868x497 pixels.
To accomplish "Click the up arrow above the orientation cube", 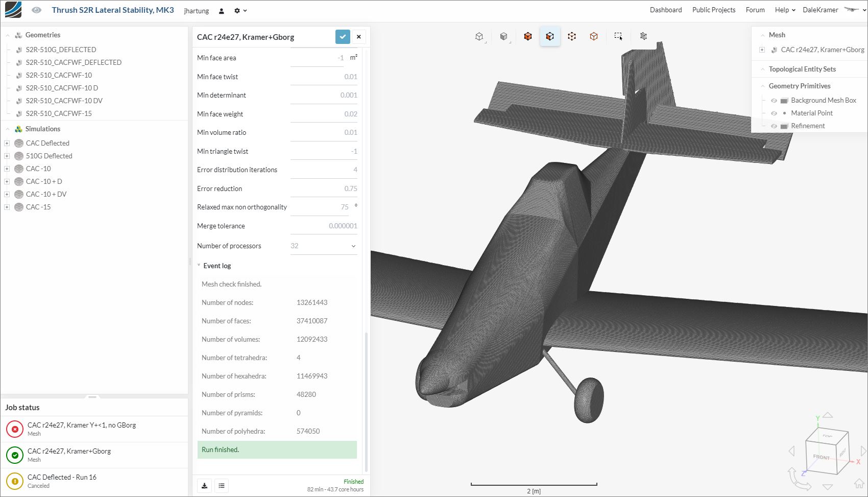I will 828,415.
